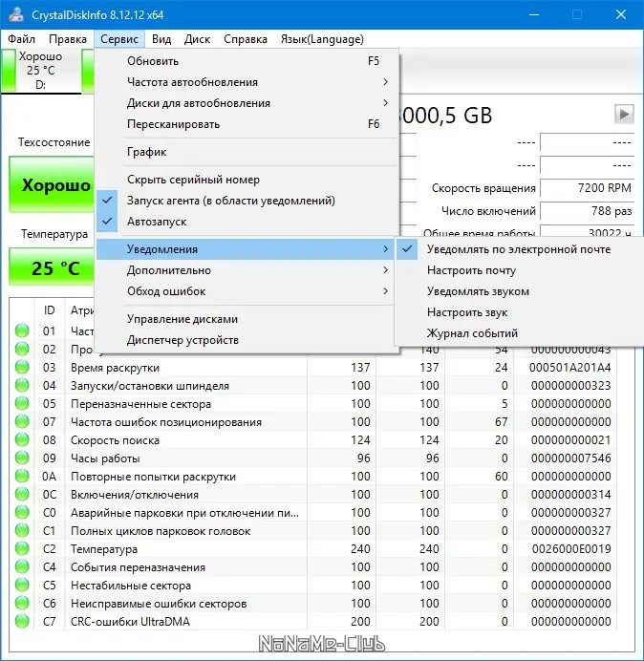Choose Настроить звук
Viewport: 644px width, 661px height.
[520, 312]
